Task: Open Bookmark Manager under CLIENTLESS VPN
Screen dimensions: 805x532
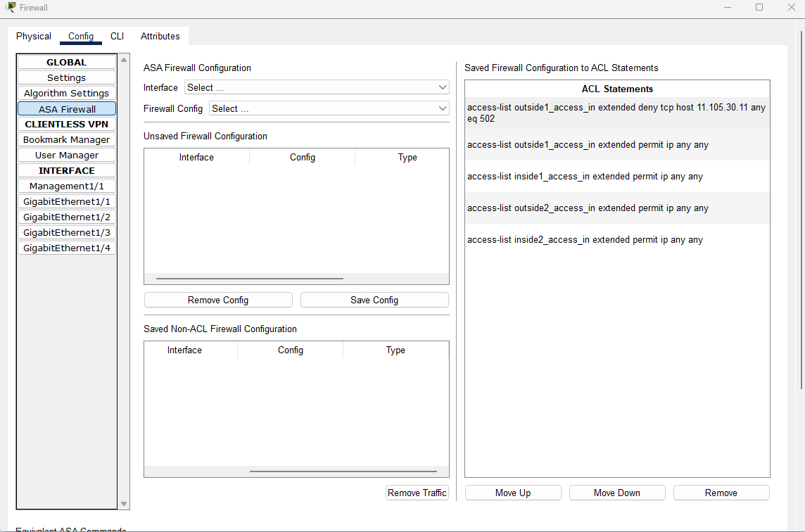Action: click(66, 139)
